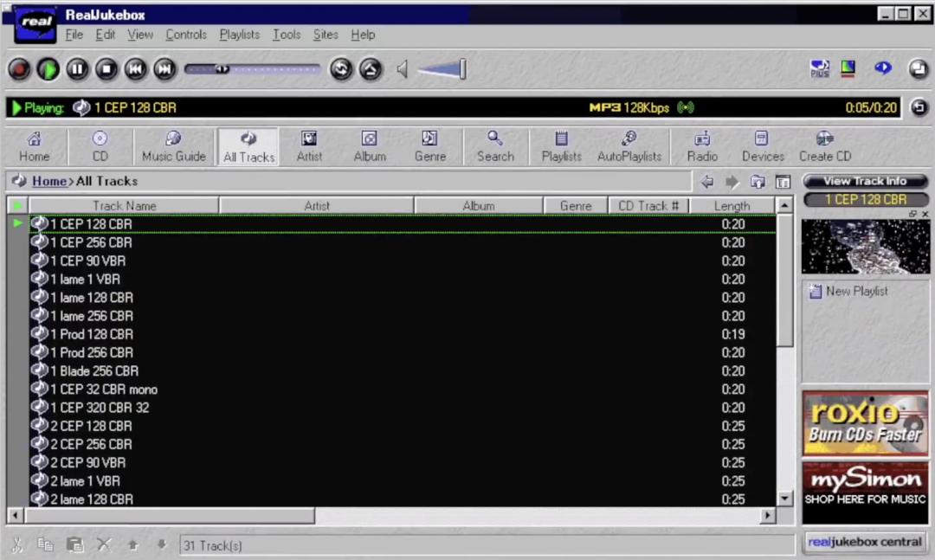The width and height of the screenshot is (935, 560).
Task: Open the Help menu
Action: [x=363, y=35]
